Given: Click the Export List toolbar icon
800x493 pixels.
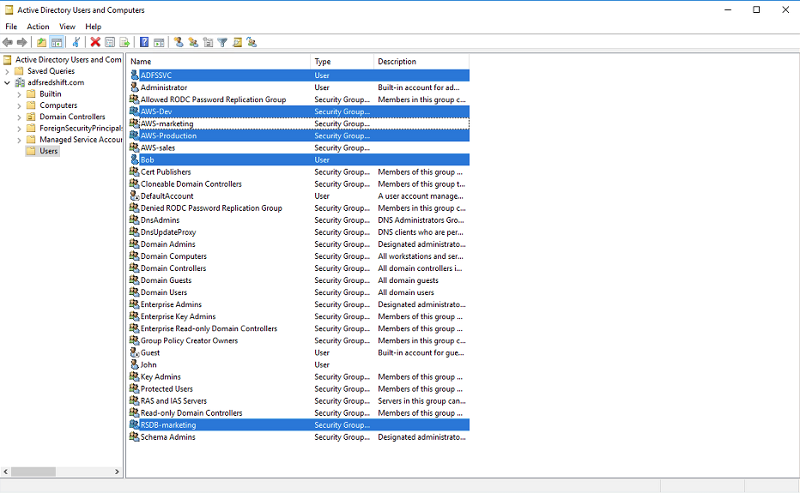Looking at the screenshot, I should 125,42.
